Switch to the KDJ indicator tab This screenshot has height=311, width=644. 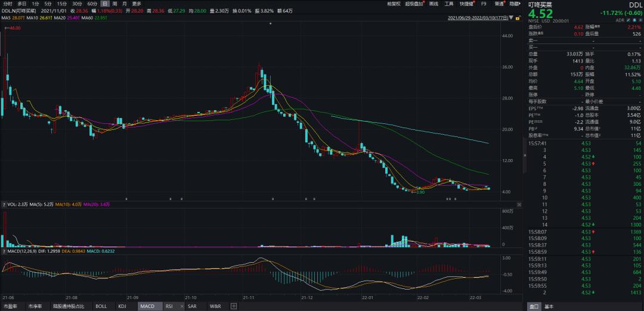click(x=122, y=306)
